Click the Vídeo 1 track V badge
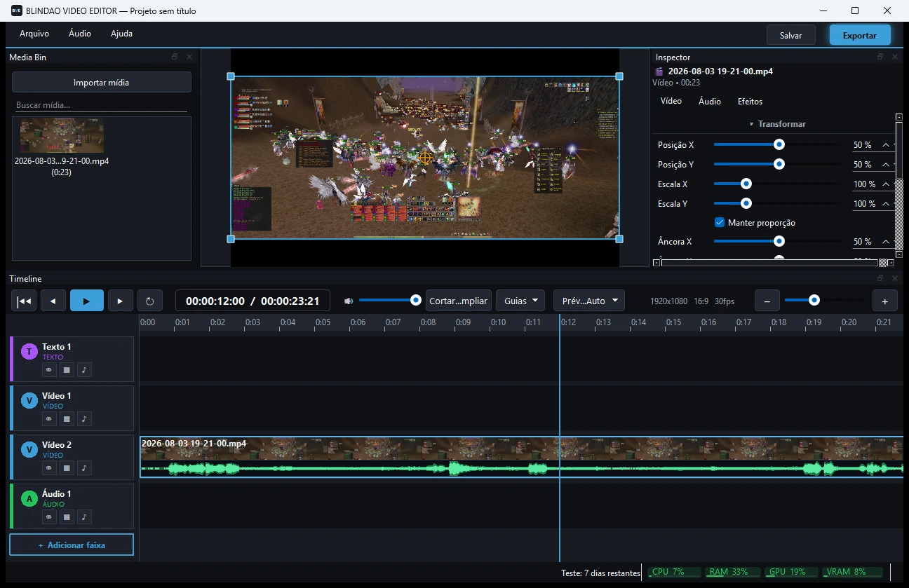 click(x=29, y=401)
